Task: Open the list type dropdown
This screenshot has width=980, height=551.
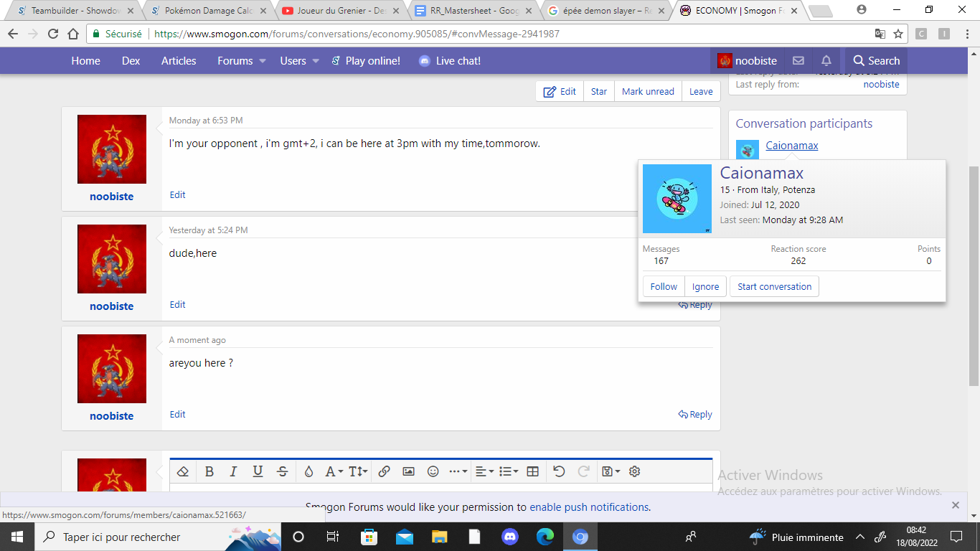Action: [509, 471]
